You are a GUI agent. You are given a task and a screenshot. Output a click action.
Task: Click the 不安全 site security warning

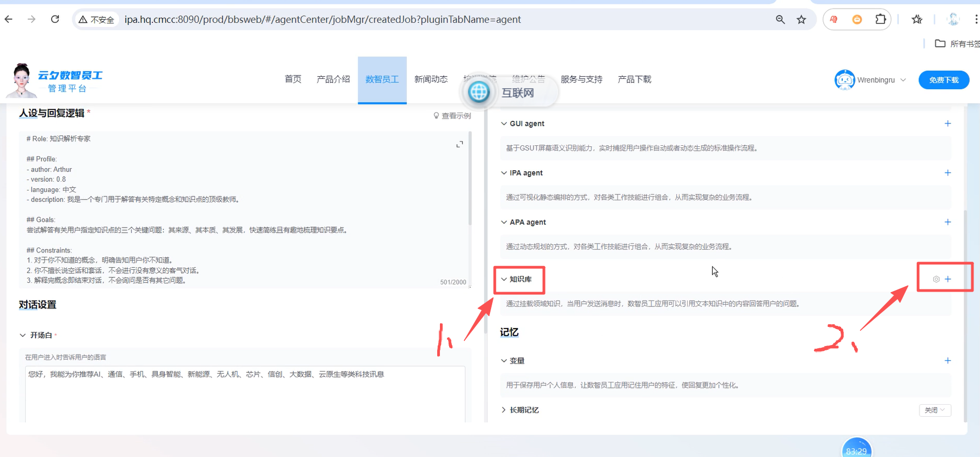point(96,20)
